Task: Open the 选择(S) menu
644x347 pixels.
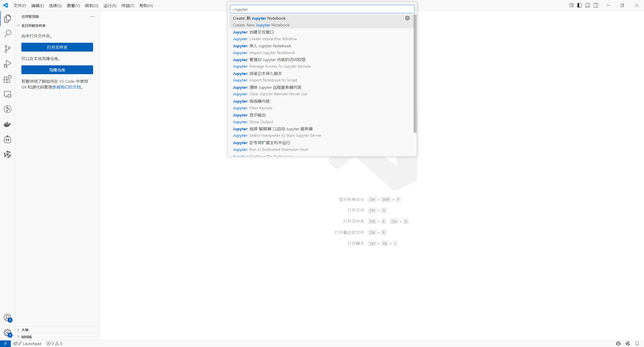Action: tap(55, 6)
